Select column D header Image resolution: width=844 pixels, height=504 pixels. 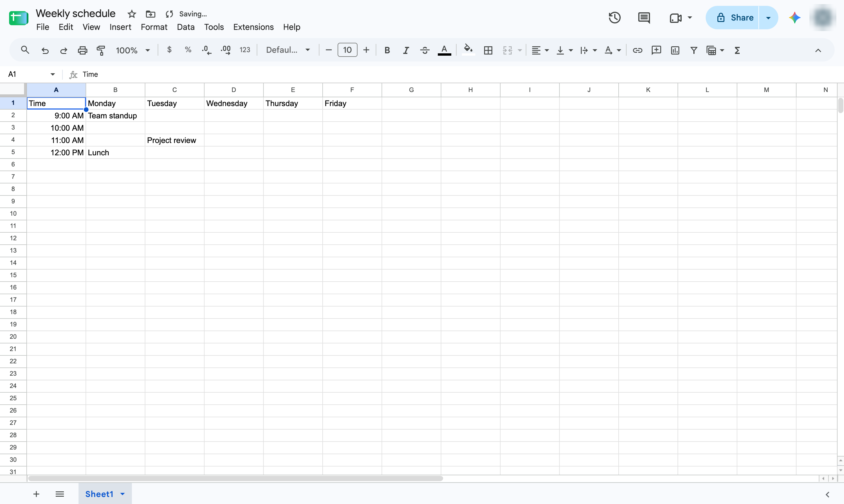[234, 90]
